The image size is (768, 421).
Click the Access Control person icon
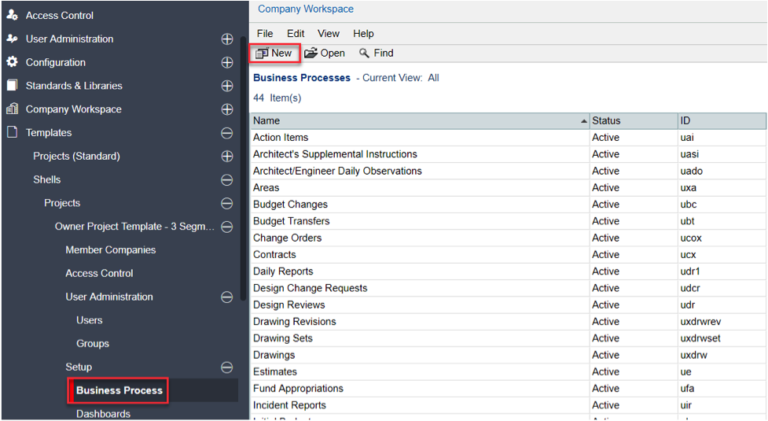coord(12,15)
